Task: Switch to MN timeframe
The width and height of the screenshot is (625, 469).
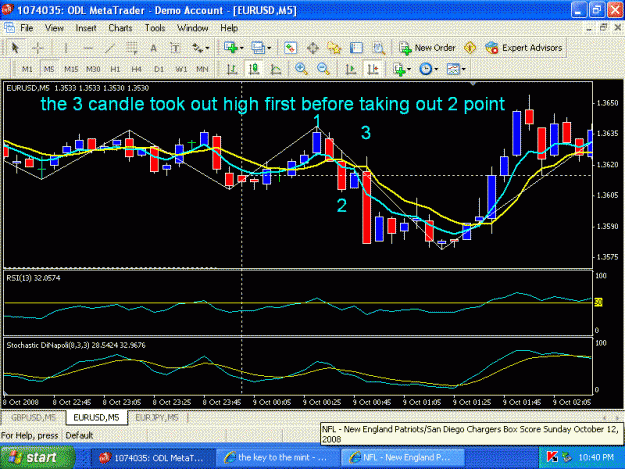Action: click(x=202, y=69)
